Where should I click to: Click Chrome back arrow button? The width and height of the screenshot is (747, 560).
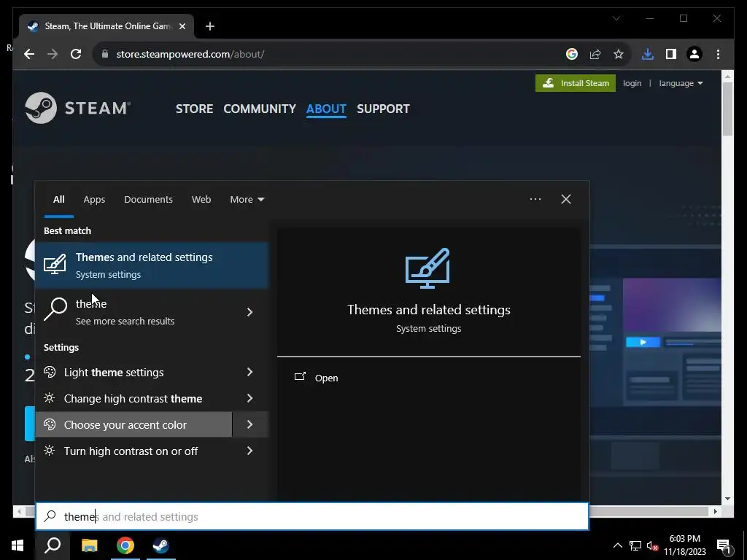click(x=29, y=54)
